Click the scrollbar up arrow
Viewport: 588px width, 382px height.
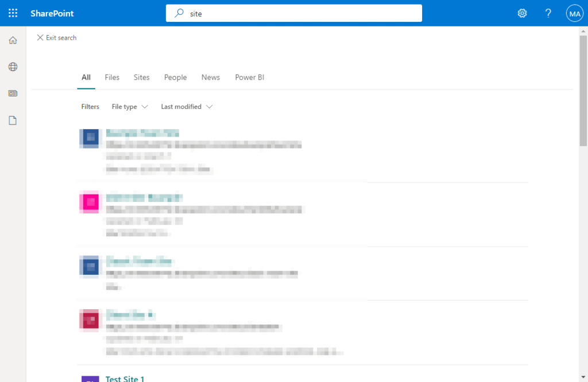pyautogui.click(x=583, y=32)
